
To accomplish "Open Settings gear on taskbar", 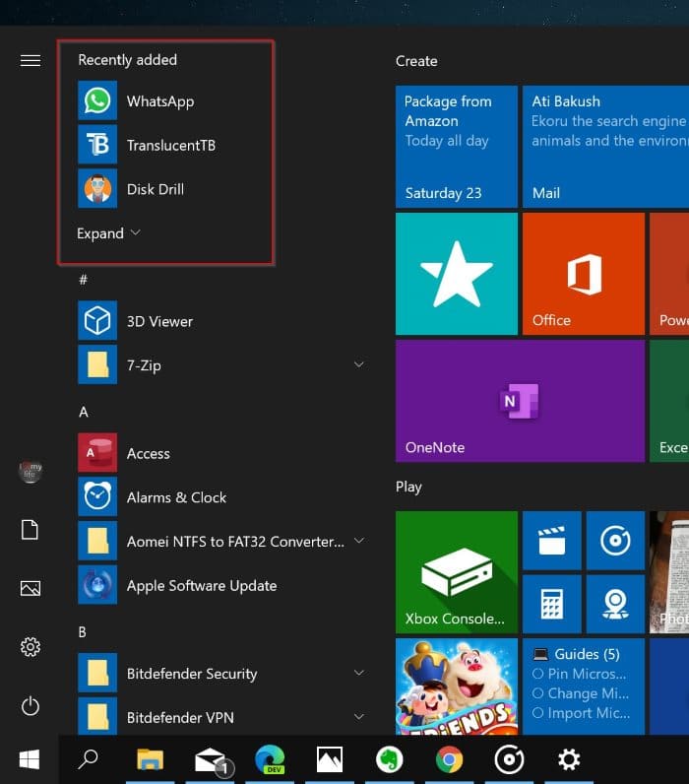I will 569,759.
